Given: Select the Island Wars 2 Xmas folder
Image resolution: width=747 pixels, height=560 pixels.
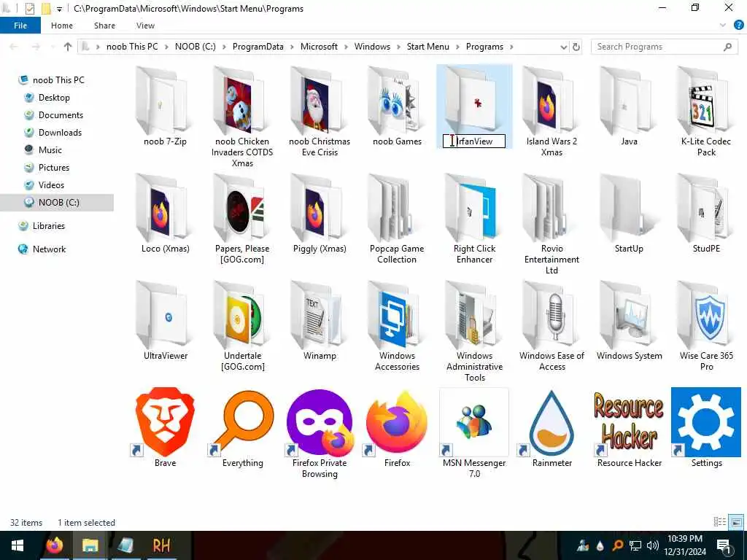Looking at the screenshot, I should [551, 101].
